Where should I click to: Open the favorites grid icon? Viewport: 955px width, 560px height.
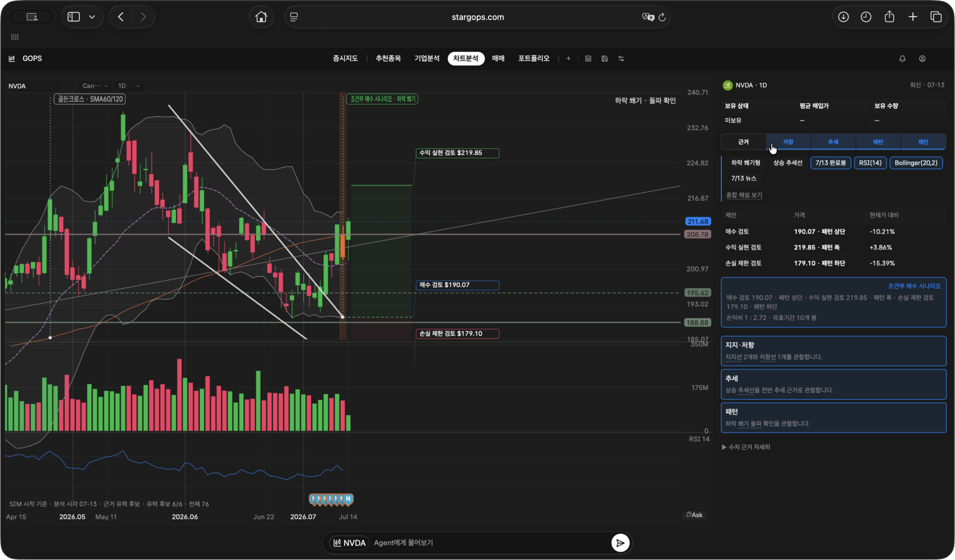click(15, 37)
